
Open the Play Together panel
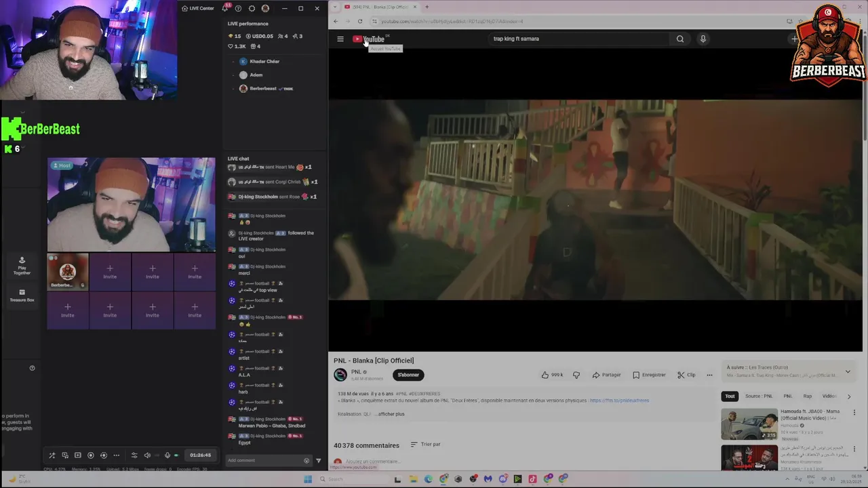coord(22,266)
